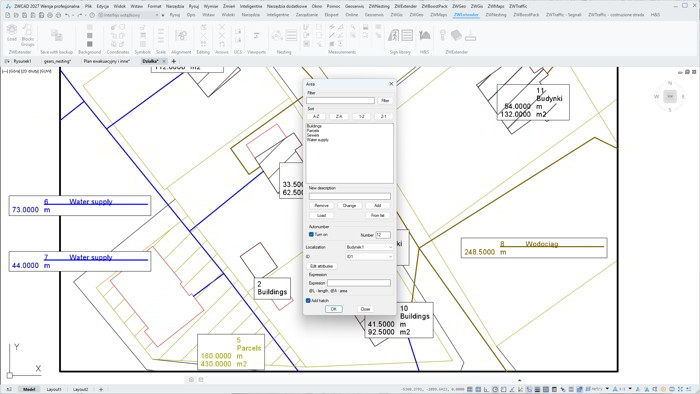700x394 pixels.
Task: Click the New description input field
Action: click(x=350, y=196)
